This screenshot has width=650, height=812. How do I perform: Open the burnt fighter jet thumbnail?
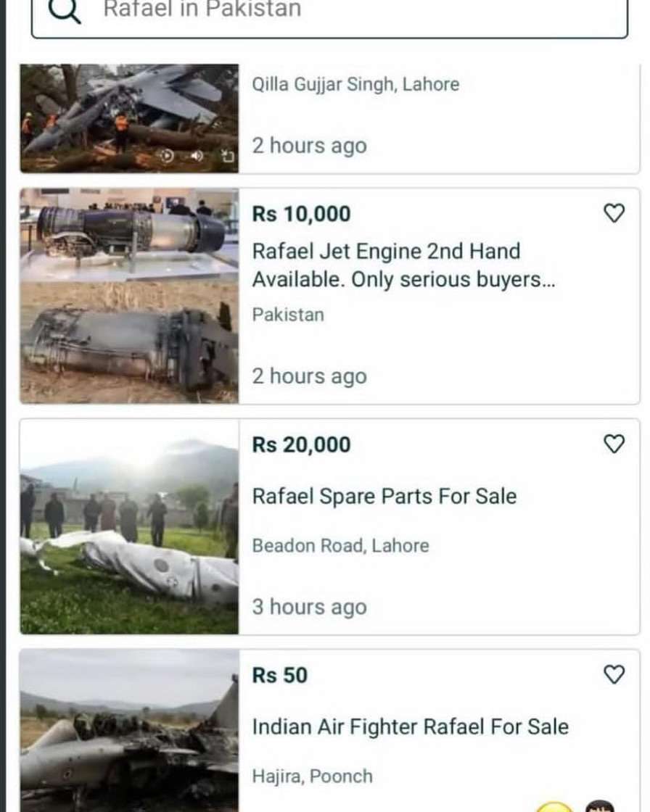point(129,731)
